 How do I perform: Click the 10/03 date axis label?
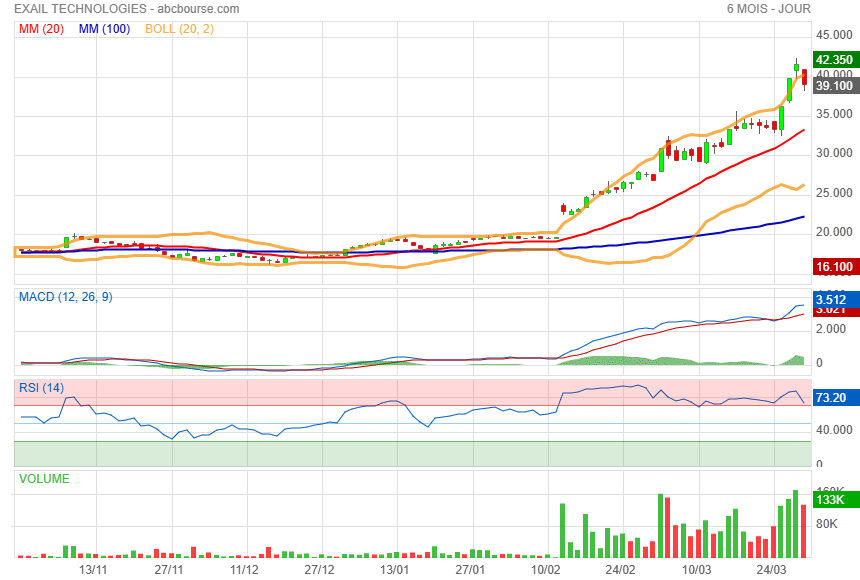[697, 570]
